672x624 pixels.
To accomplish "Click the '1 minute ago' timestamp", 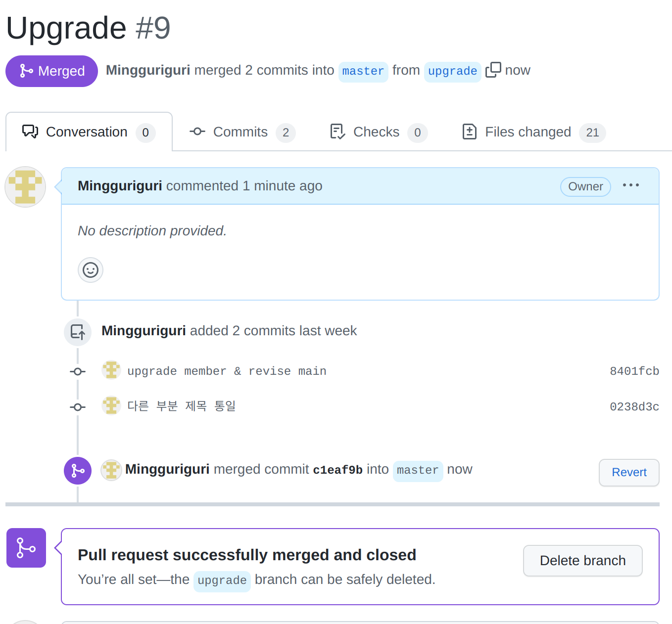I will (283, 186).
